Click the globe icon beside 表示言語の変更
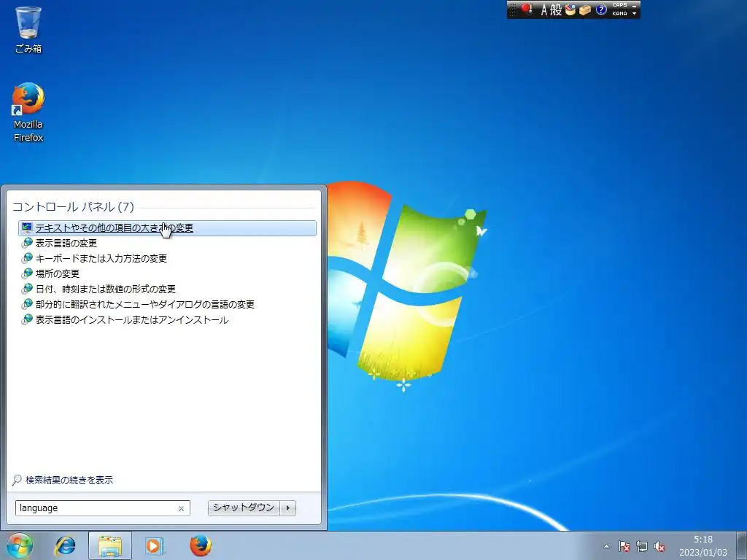Screen dimensions: 747x560 tap(27, 243)
